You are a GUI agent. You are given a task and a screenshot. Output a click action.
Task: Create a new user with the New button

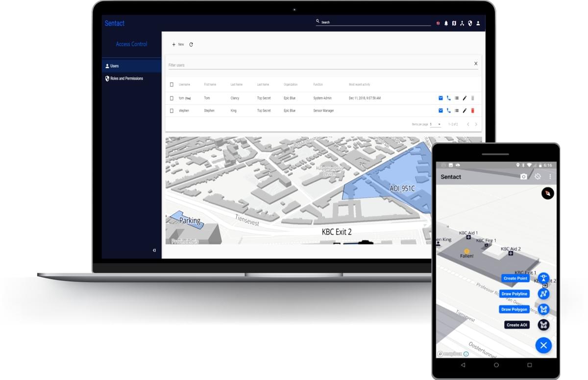click(x=178, y=44)
